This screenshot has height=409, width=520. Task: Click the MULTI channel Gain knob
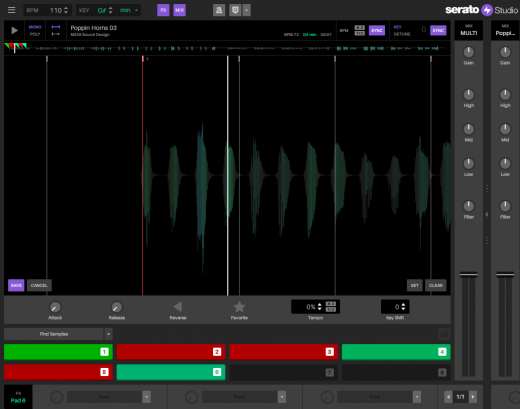click(x=469, y=52)
